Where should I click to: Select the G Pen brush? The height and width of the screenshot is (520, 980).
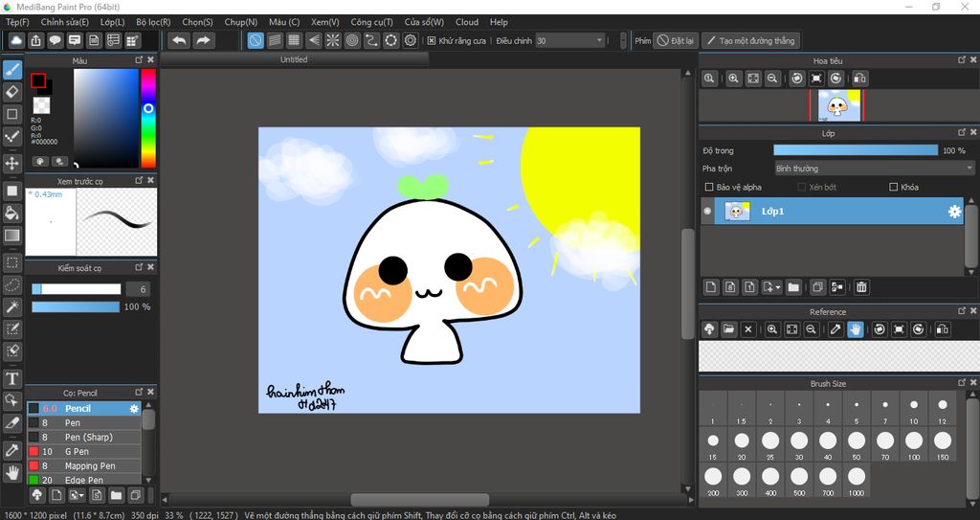tap(77, 451)
